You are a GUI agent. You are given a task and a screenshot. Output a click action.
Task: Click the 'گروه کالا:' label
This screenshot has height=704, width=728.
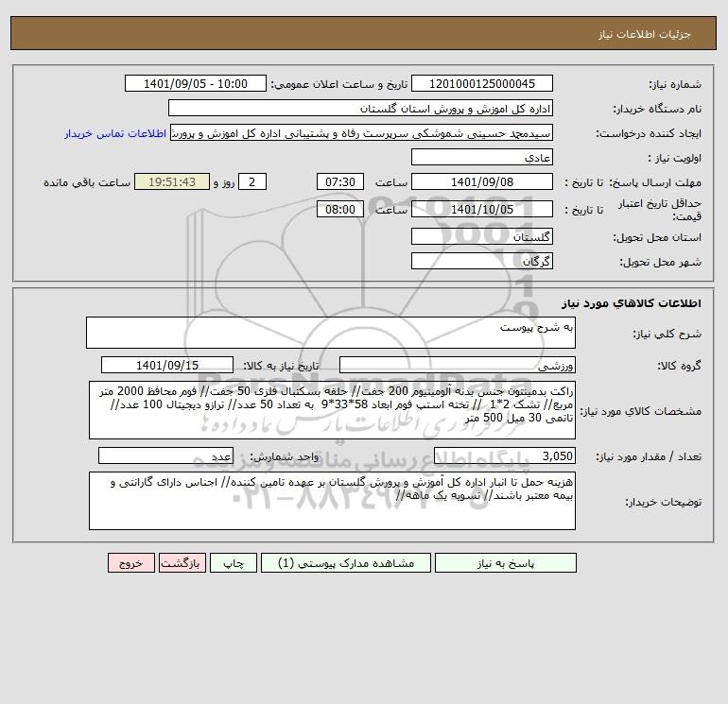coord(679,366)
